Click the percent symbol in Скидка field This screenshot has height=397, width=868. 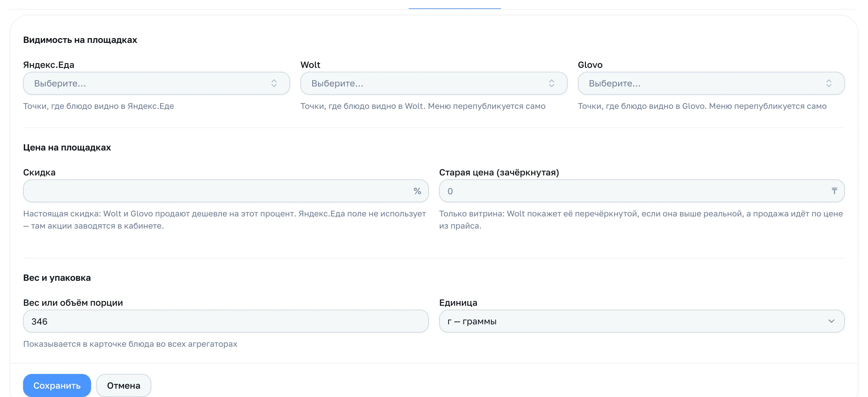417,191
